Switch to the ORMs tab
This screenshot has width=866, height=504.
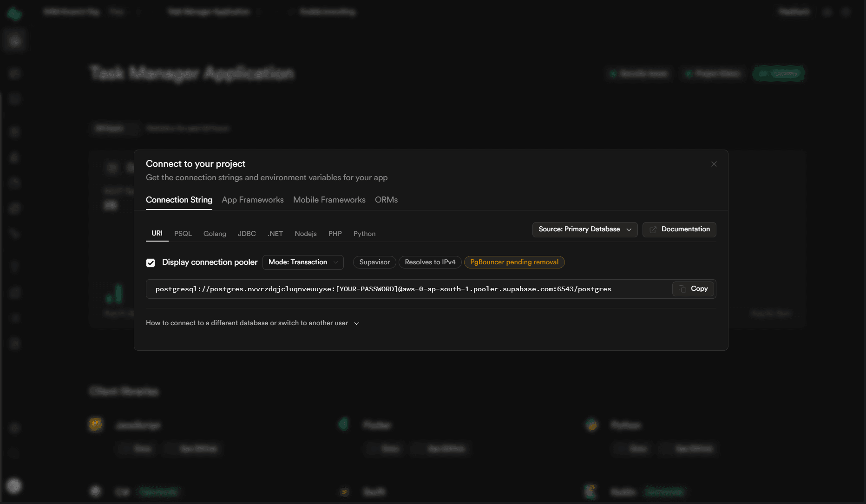pos(386,200)
